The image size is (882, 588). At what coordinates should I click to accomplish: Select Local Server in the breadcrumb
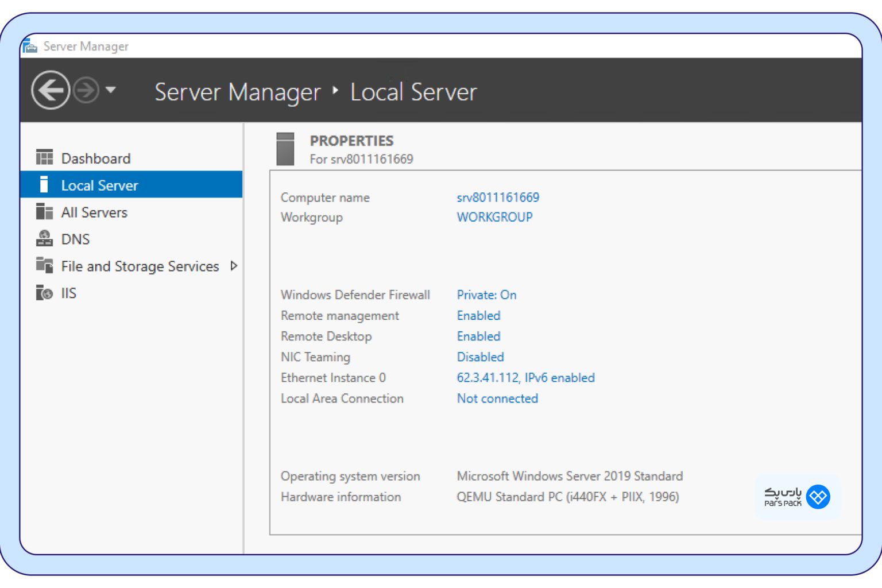(413, 92)
